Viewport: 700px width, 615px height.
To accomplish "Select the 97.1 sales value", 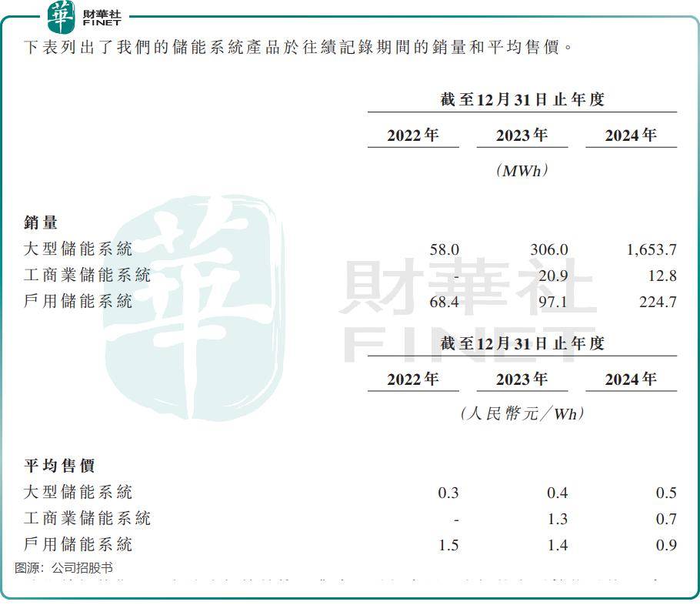I will (553, 302).
